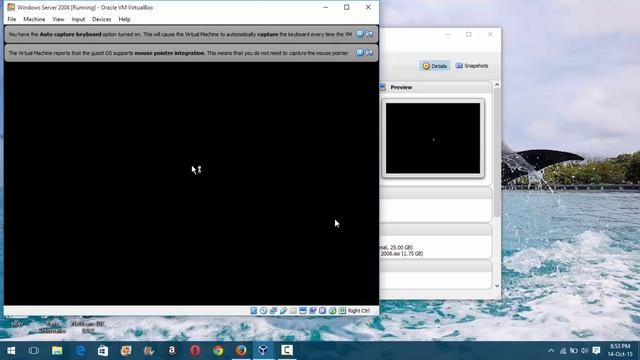This screenshot has height=360, width=640.
Task: Click the taskbar clock showing 8:53 PM
Action: tap(620, 350)
